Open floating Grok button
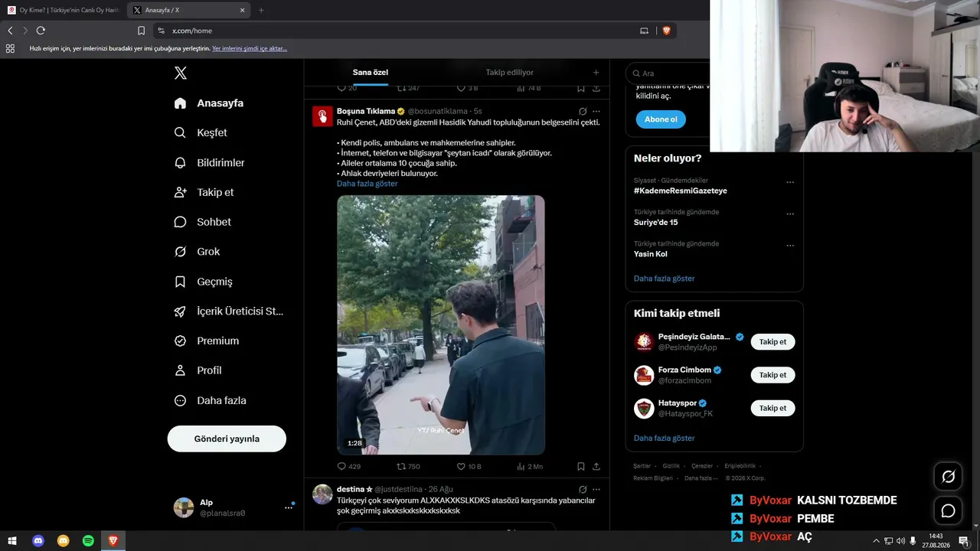This screenshot has width=980, height=551. pyautogui.click(x=948, y=477)
